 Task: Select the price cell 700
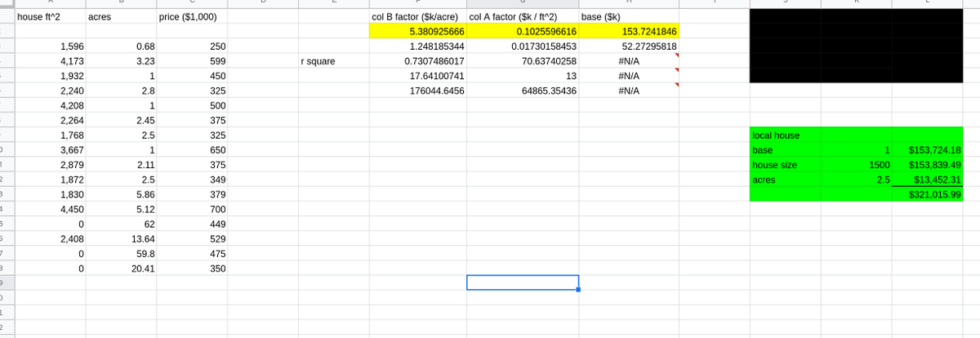pos(193,209)
